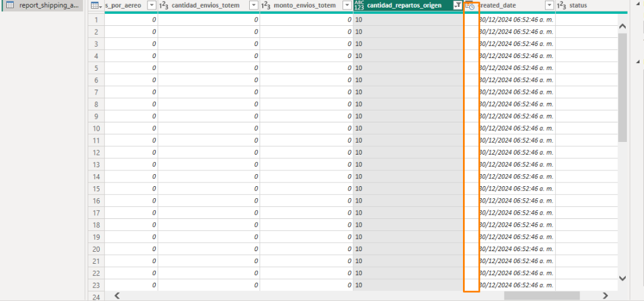
Task: Click row 19 cantidad_envios_totem cell value 0
Action: pyautogui.click(x=209, y=237)
